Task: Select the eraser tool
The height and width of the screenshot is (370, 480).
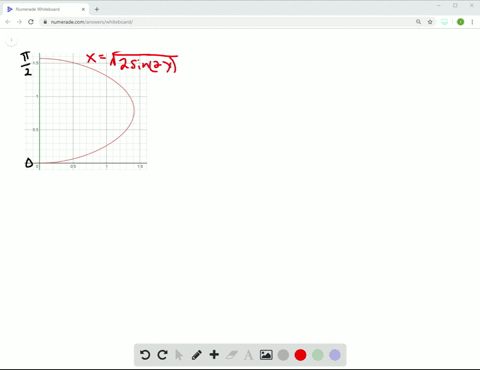Action: [232, 355]
